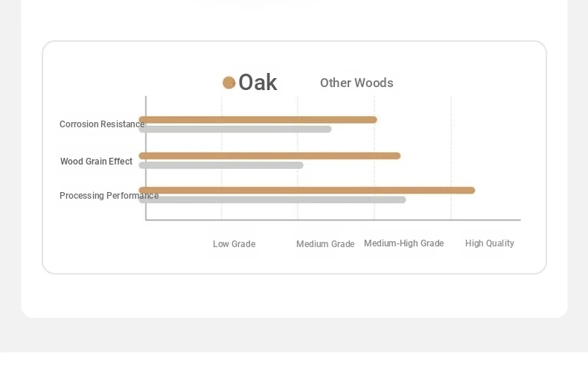This screenshot has height=367, width=588.
Task: Click the Other Woods legend label
Action: click(357, 83)
